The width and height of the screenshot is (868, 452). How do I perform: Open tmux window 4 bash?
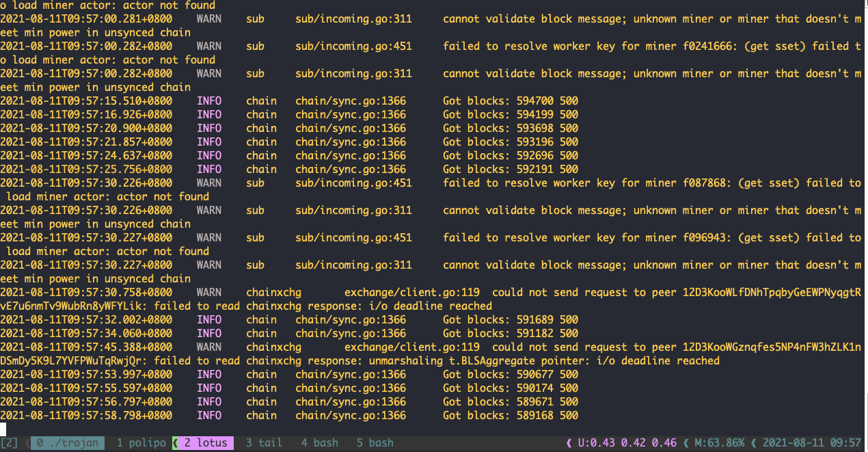pos(319,442)
